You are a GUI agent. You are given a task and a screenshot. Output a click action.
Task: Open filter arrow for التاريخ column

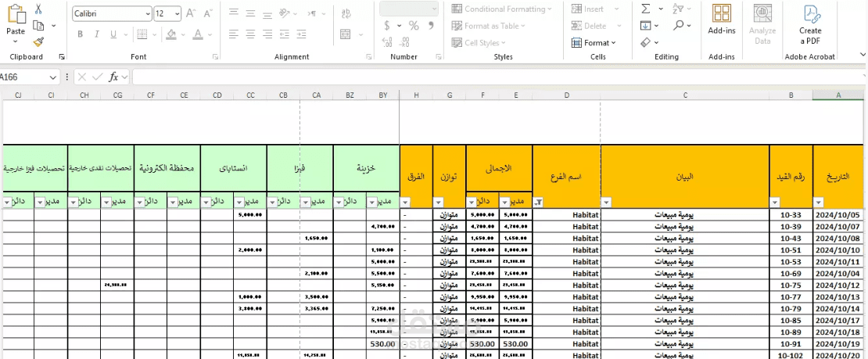[819, 203]
